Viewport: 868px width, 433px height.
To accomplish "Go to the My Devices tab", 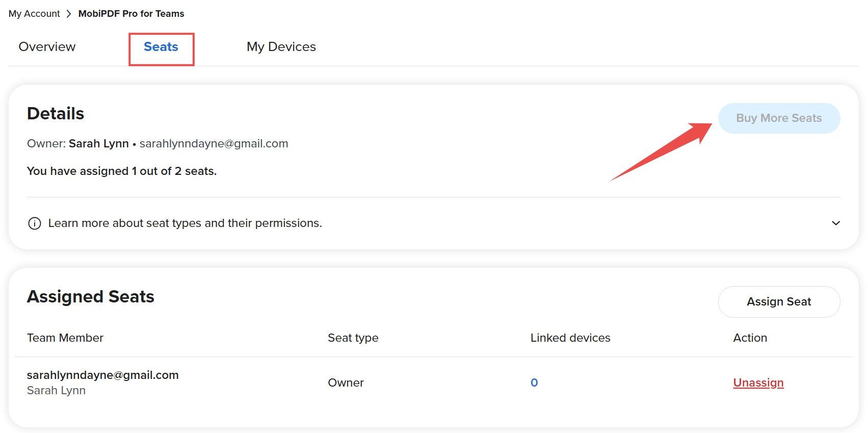I will click(x=281, y=47).
